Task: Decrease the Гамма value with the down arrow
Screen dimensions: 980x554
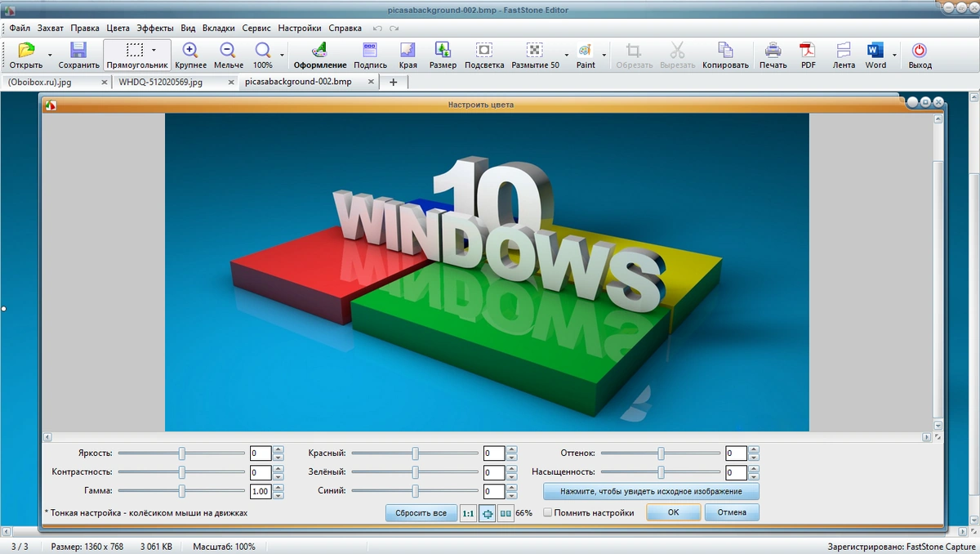Action: point(278,495)
